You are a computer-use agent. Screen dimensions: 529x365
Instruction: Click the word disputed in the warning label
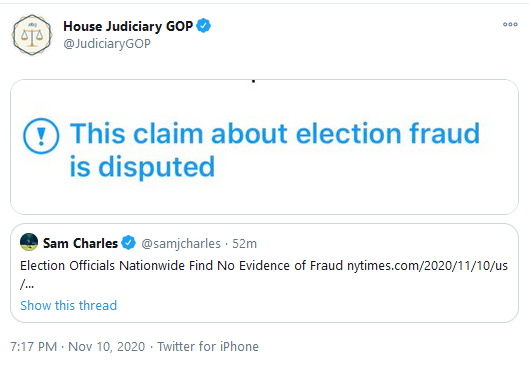157,167
